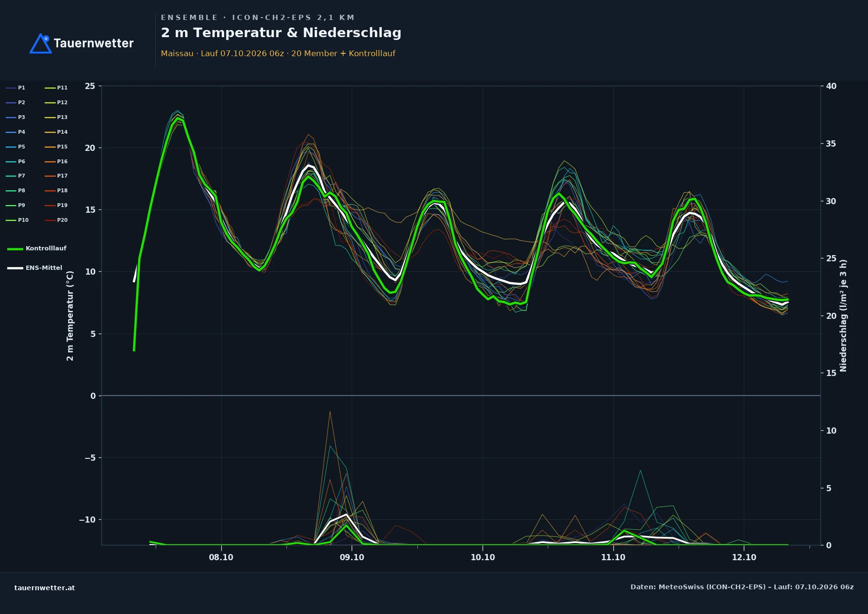Click the 25 temperature axis tick label
The height and width of the screenshot is (614, 868).
90,86
